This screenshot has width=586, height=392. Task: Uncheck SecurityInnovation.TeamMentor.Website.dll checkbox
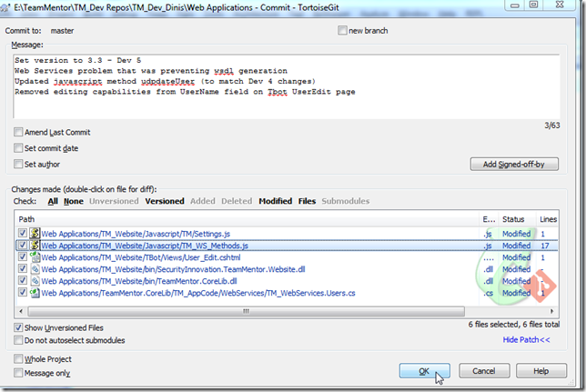(23, 269)
